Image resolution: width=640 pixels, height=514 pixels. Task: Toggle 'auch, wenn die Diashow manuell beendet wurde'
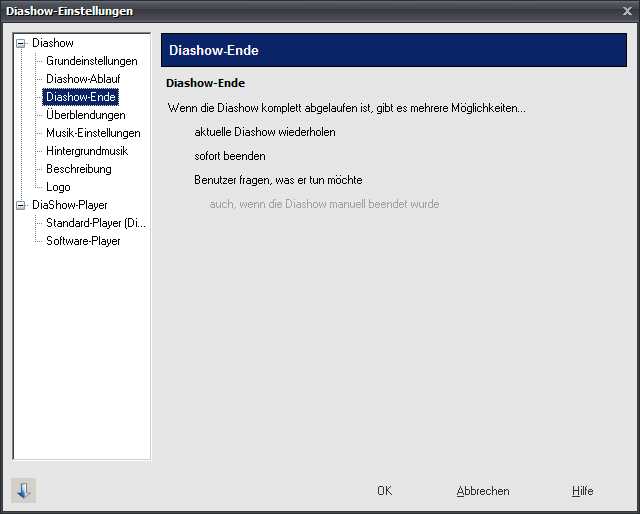tap(324, 204)
